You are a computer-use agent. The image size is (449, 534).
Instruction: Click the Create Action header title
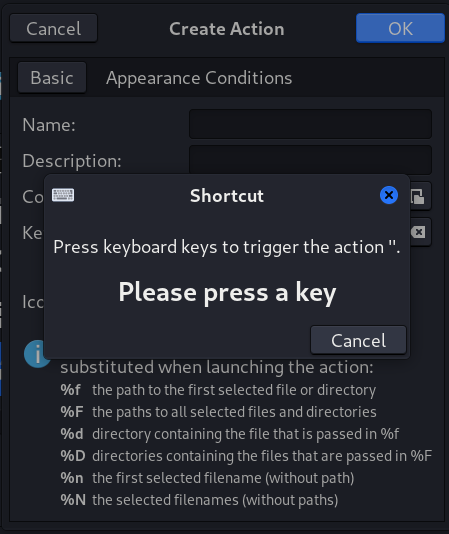point(227,29)
